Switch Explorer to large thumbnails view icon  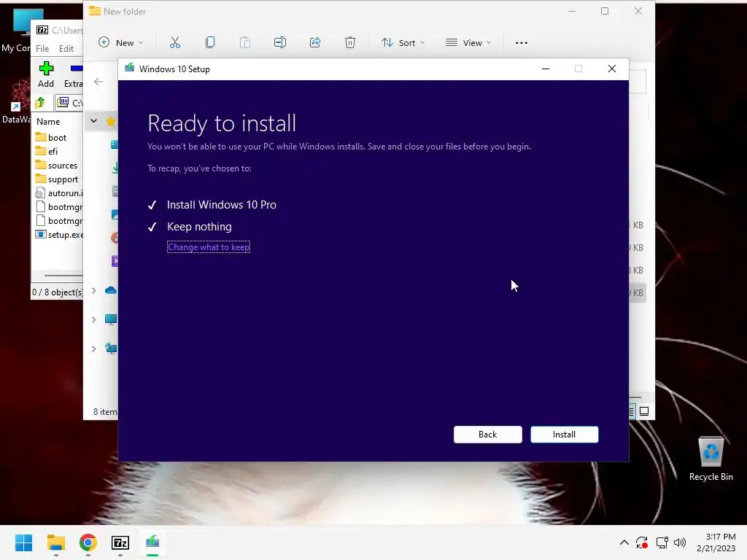click(x=644, y=411)
